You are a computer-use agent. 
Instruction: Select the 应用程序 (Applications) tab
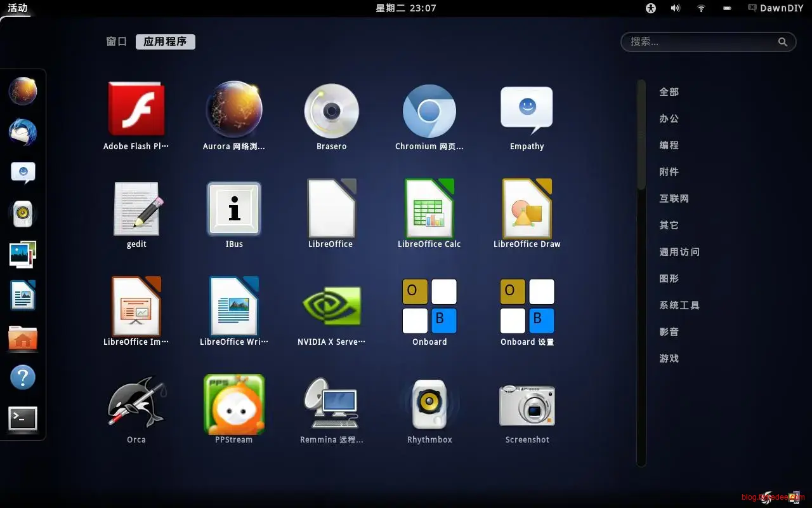[x=165, y=41]
